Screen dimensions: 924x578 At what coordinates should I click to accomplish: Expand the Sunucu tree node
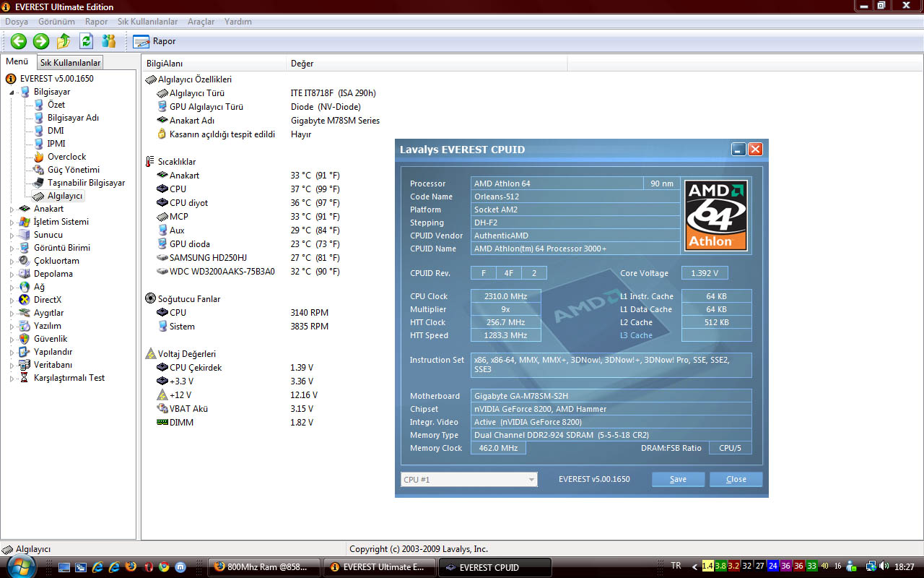click(12, 235)
